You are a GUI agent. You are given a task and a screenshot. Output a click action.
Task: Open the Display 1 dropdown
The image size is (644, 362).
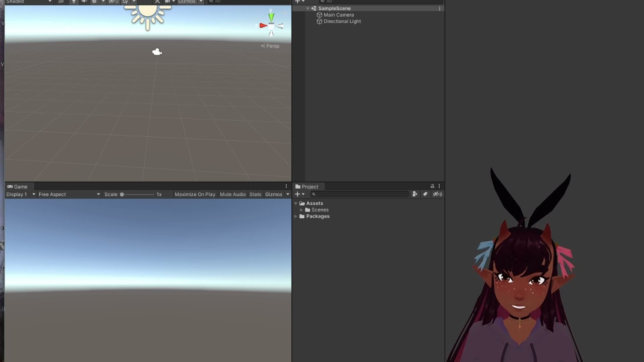(21, 195)
